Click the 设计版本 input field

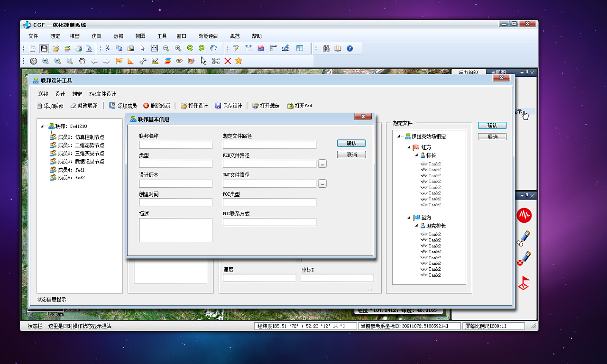pyautogui.click(x=175, y=183)
